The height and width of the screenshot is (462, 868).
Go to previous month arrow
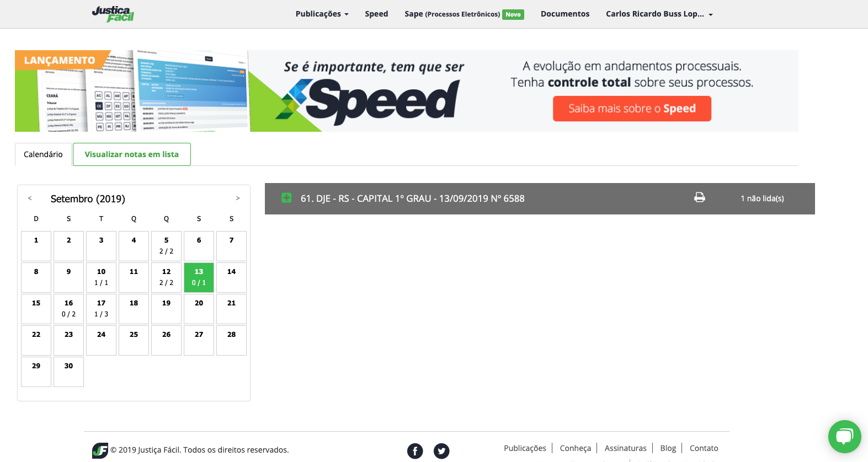(x=30, y=198)
